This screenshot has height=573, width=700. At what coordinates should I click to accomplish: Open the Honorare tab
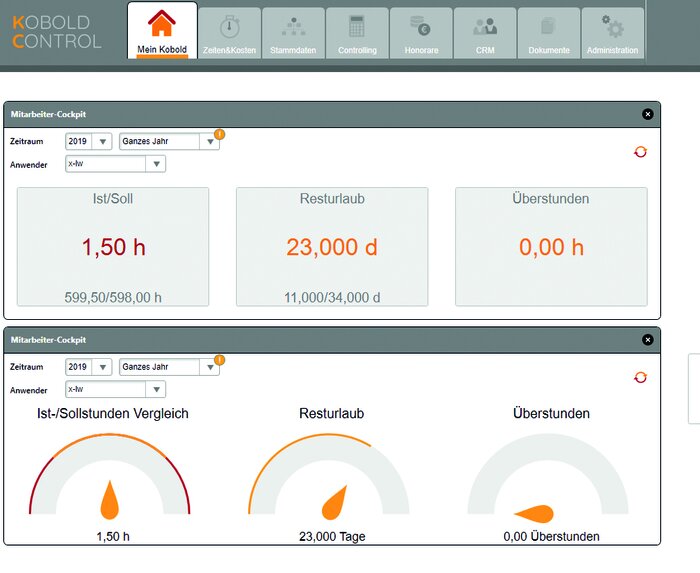(421, 33)
